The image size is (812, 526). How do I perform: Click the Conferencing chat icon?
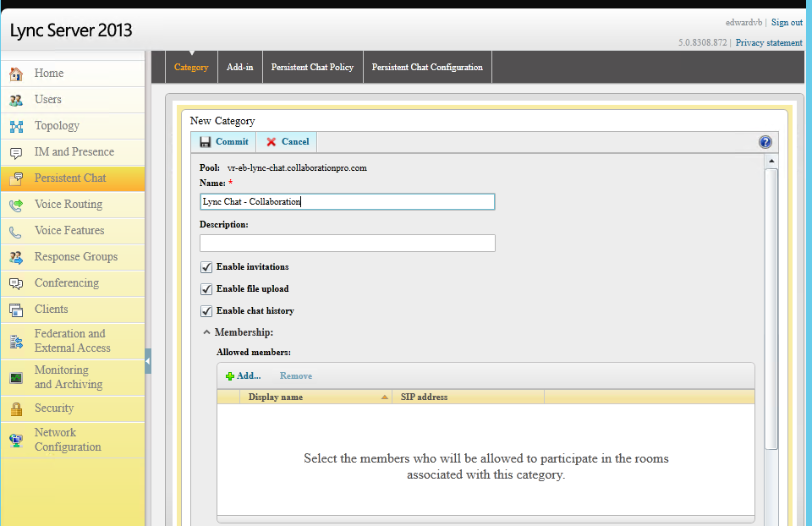(x=16, y=283)
